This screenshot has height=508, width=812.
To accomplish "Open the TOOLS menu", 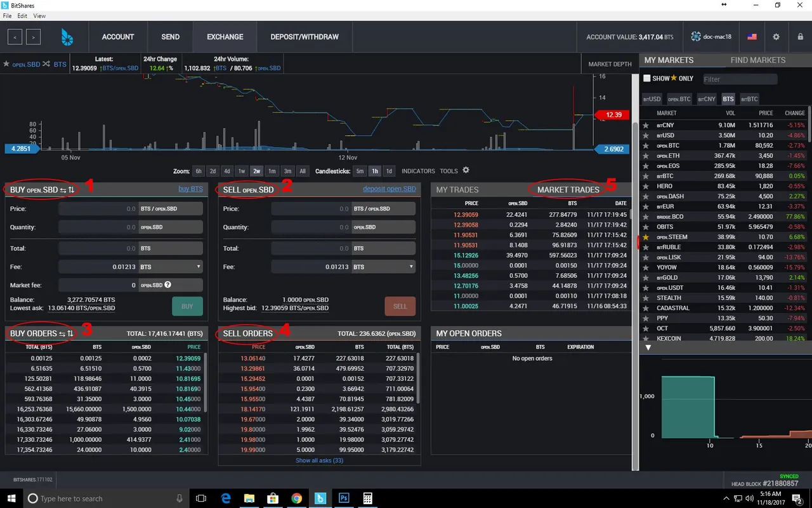I will (x=449, y=171).
